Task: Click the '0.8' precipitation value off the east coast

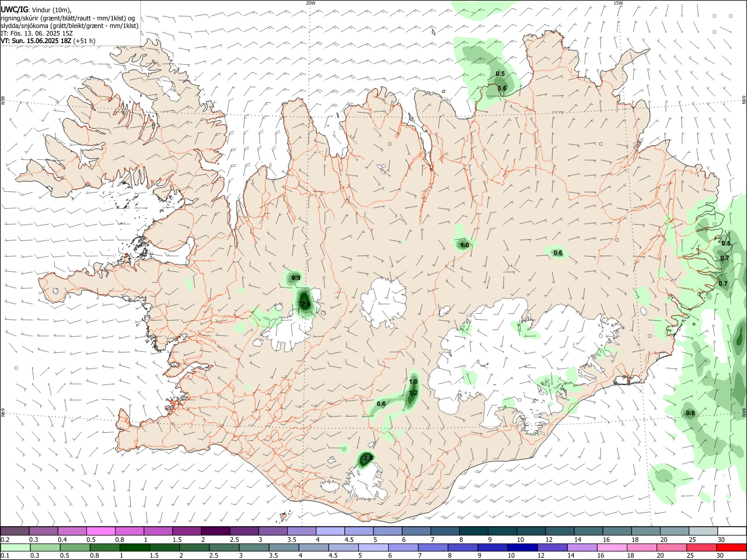Action: click(x=690, y=414)
